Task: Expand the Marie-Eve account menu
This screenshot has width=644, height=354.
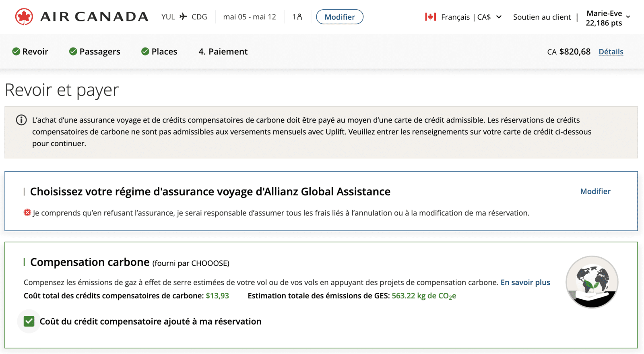Action: (x=608, y=18)
